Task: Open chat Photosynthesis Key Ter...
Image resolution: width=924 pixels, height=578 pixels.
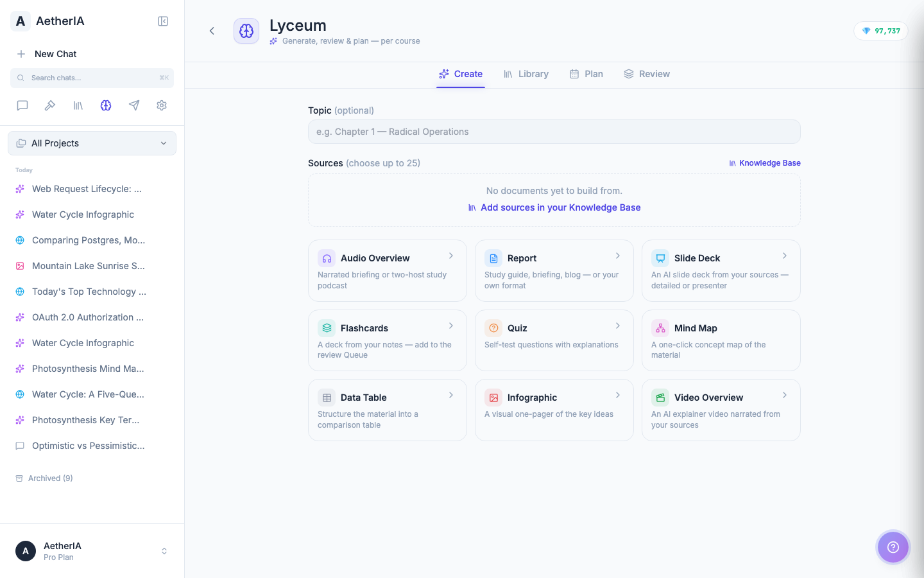Action: (x=92, y=420)
